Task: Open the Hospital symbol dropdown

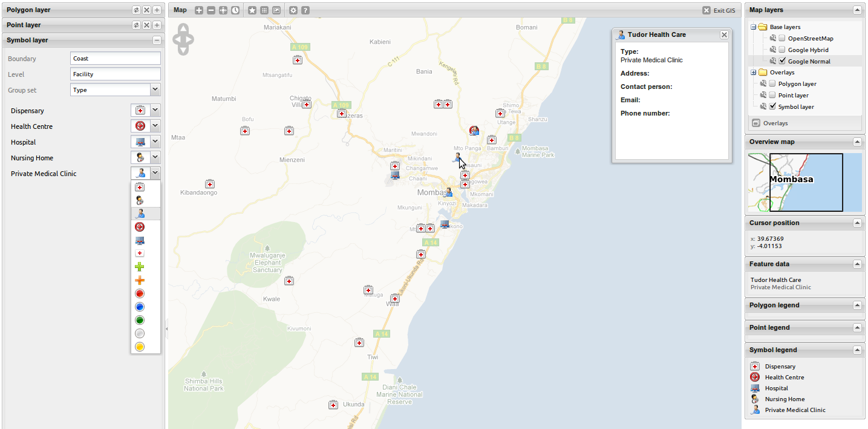Action: tap(155, 142)
